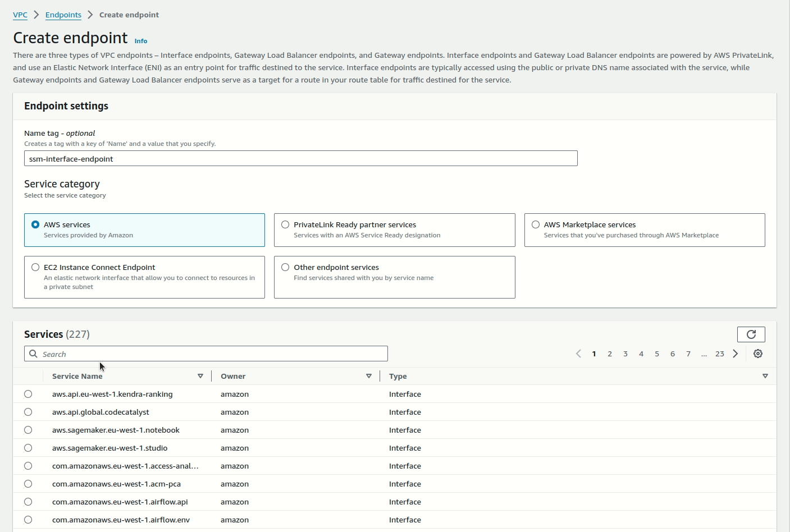Choose the EC2 Instance Connect Endpoint category

click(35, 267)
